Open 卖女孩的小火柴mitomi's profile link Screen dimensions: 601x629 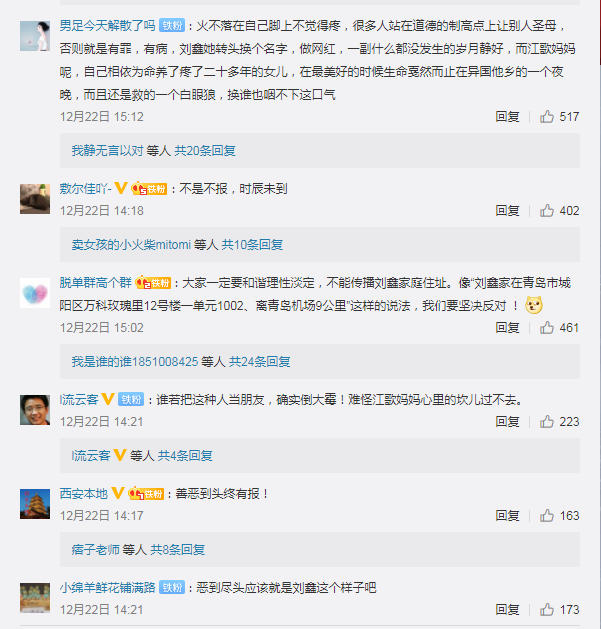click(x=131, y=245)
